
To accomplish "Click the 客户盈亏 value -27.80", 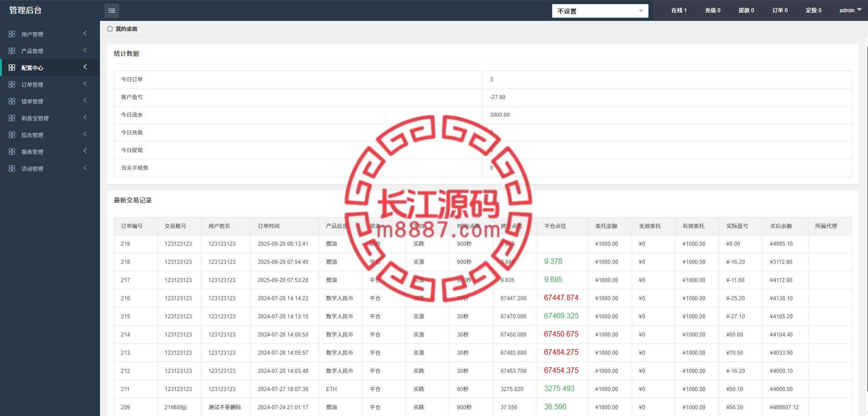I will click(498, 97).
